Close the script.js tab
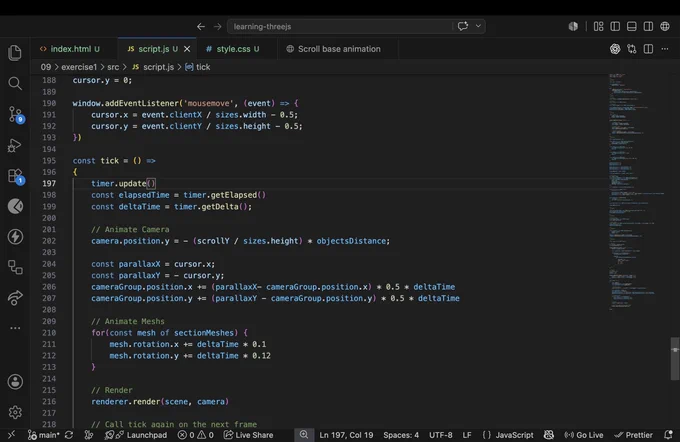 (x=187, y=49)
